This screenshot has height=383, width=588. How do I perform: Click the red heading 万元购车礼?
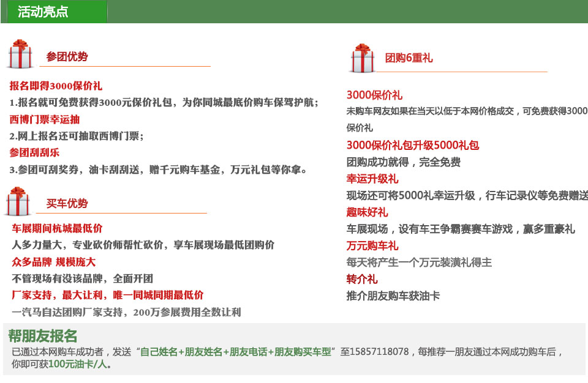pyautogui.click(x=372, y=245)
